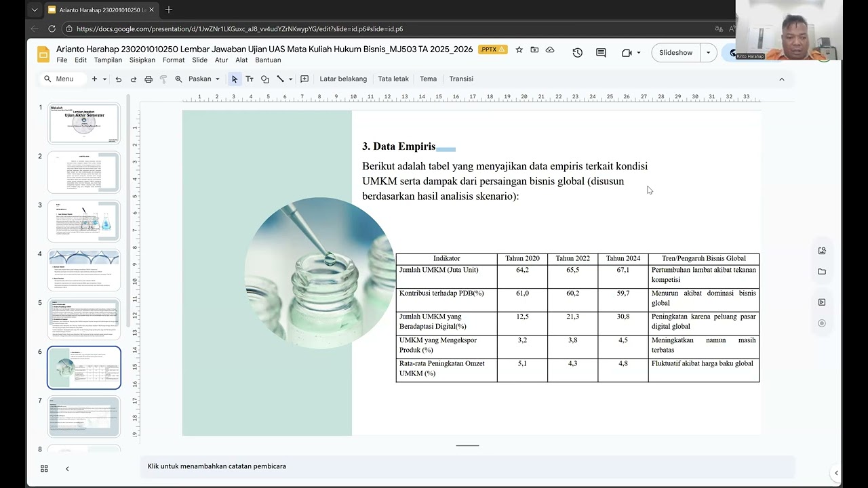Open the Paskan zoom dropdown
The height and width of the screenshot is (488, 868).
coord(203,79)
